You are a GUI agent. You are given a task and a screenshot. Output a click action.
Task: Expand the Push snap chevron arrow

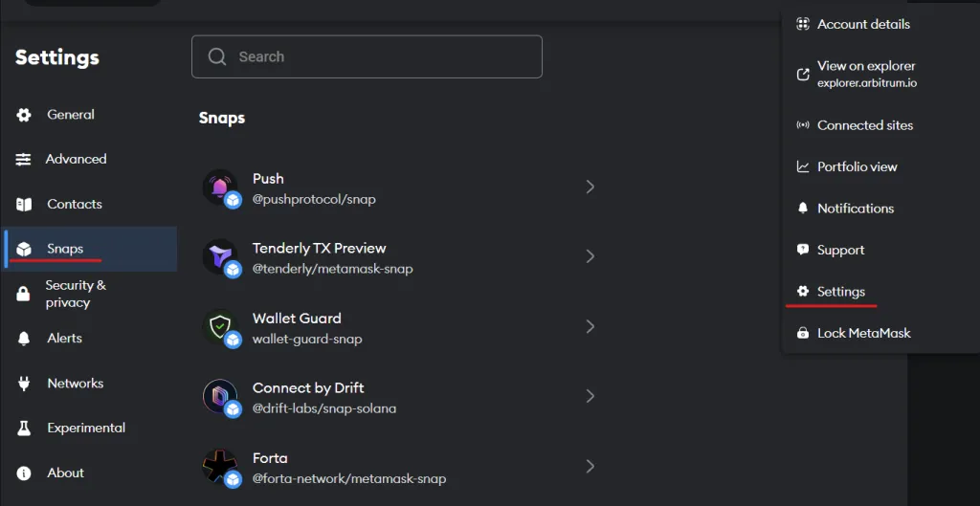pyautogui.click(x=590, y=187)
